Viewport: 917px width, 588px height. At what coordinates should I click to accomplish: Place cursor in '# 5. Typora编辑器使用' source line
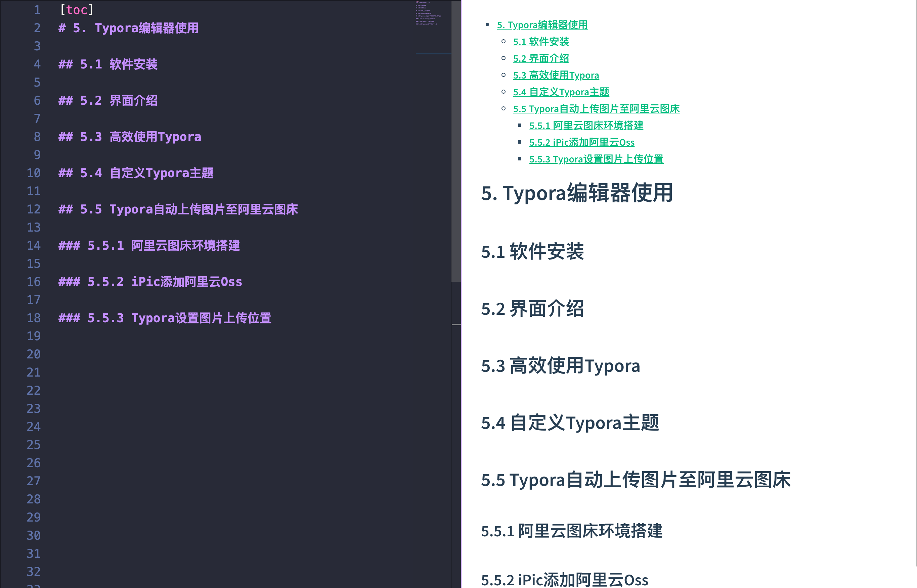(x=128, y=28)
